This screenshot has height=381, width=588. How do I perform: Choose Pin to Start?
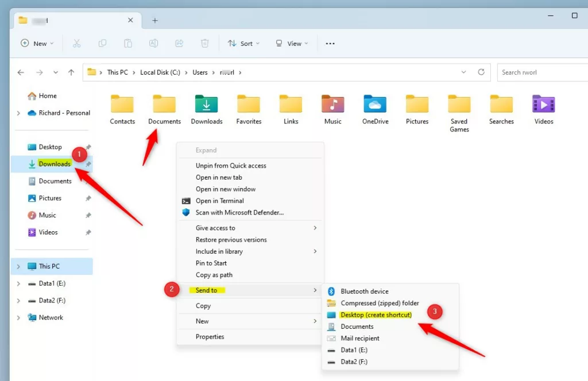point(250,263)
